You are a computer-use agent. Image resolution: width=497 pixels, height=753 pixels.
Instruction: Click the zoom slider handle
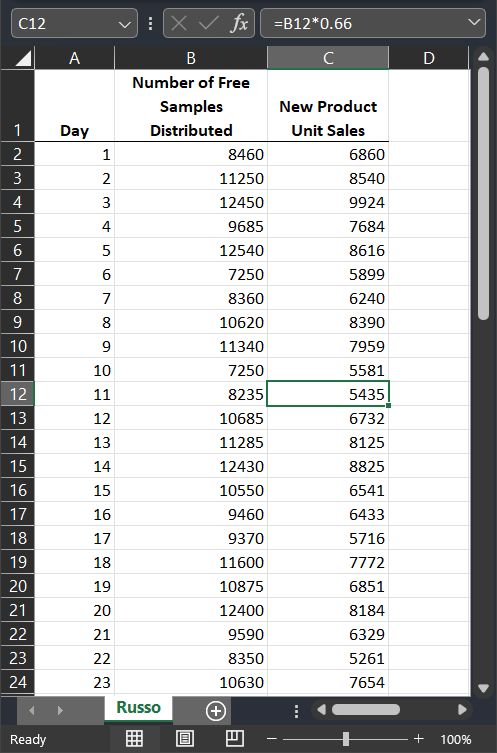[x=346, y=739]
